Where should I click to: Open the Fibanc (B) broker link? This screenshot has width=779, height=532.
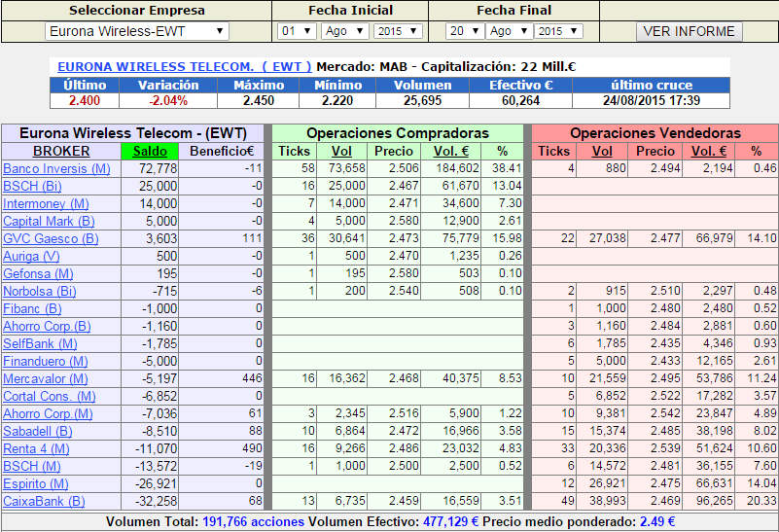coord(32,308)
